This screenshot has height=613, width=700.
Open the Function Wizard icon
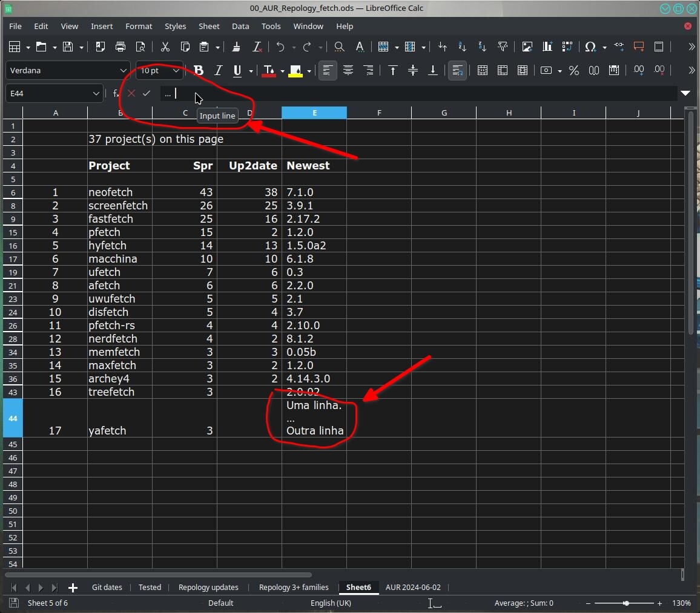[116, 93]
